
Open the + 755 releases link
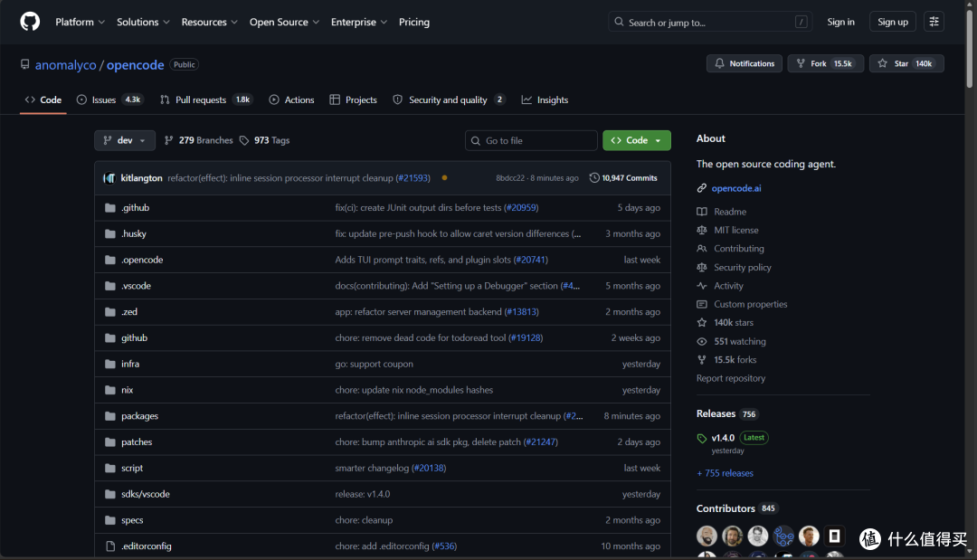pos(725,473)
